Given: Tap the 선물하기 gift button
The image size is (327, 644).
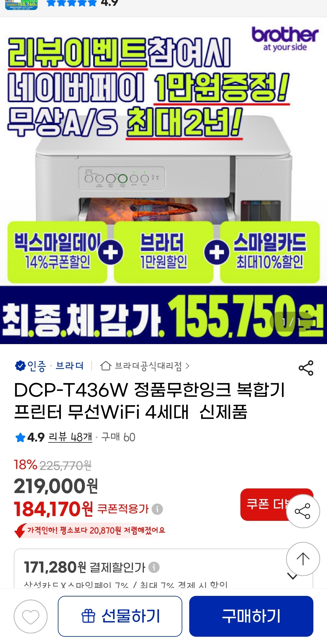Looking at the screenshot, I should 120,616.
